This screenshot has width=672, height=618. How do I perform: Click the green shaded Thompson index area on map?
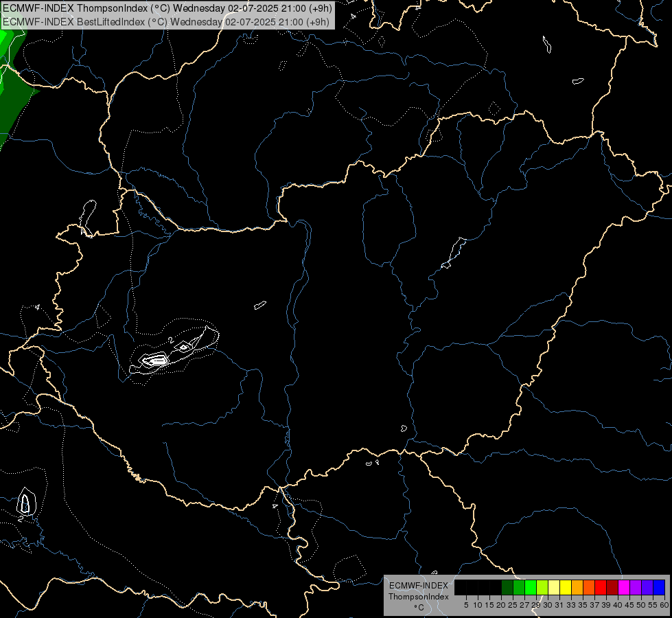coord(13,99)
